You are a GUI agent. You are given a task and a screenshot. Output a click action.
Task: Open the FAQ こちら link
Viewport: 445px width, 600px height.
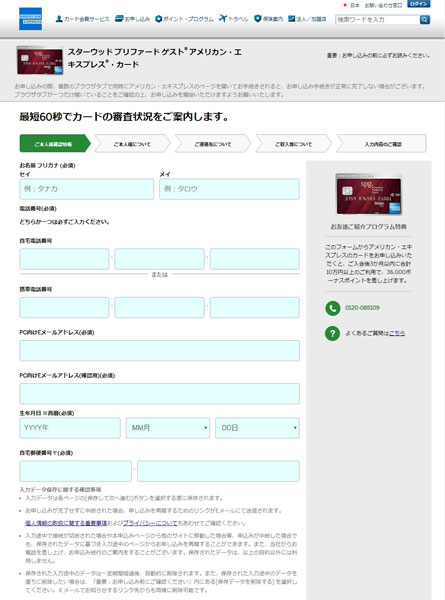click(397, 333)
